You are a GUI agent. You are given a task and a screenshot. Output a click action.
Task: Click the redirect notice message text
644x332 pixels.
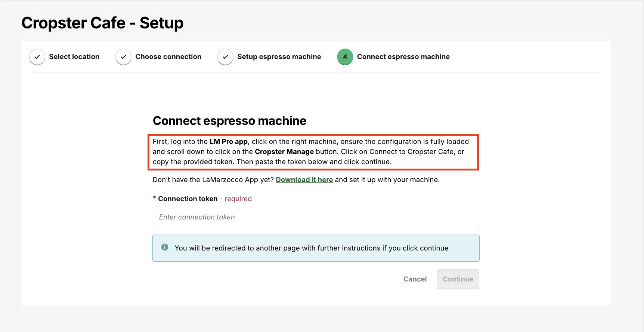click(x=312, y=248)
